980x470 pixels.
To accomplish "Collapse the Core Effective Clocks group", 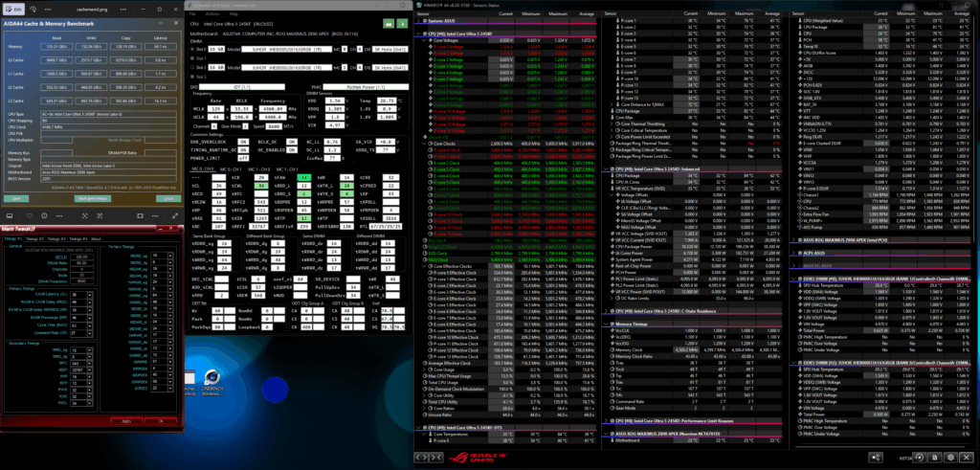I will 424,265.
